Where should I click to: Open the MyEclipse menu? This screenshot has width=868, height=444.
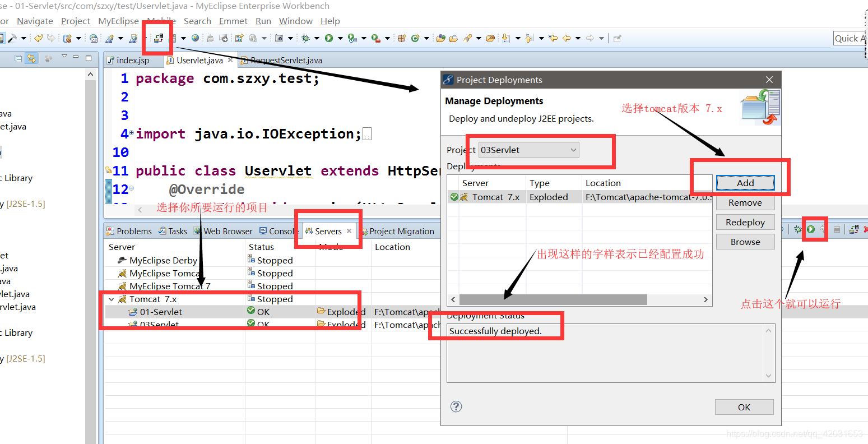[x=118, y=21]
